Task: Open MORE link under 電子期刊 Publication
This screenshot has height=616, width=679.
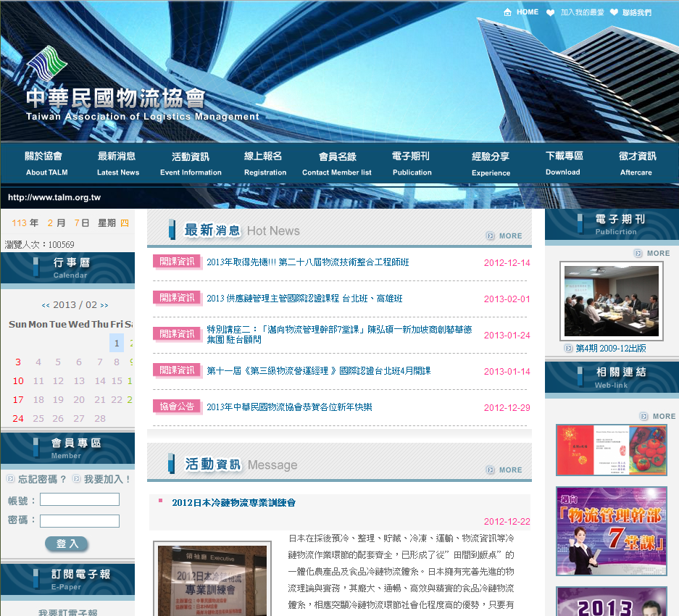Action: point(653,253)
